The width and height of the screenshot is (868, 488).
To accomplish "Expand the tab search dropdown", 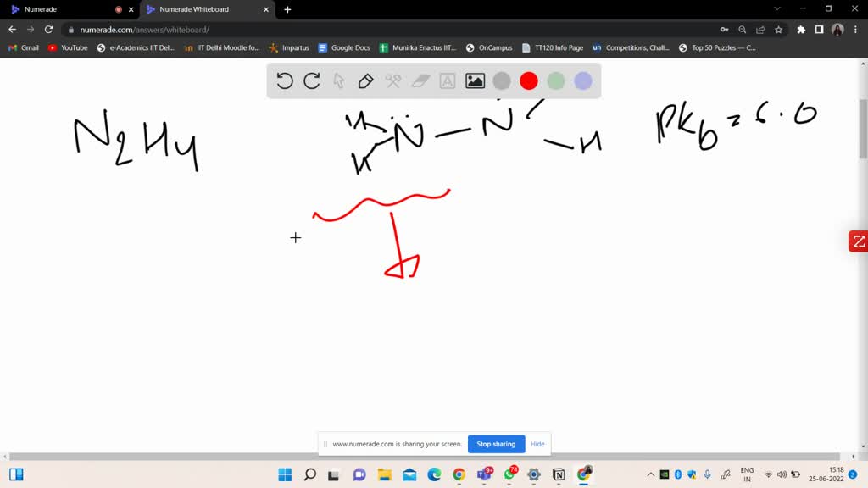I will point(777,8).
